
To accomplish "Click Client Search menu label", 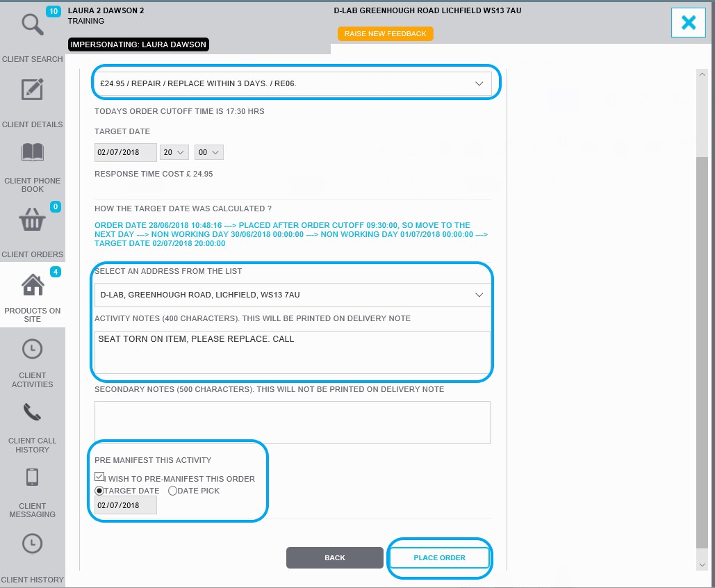I will coord(33,59).
